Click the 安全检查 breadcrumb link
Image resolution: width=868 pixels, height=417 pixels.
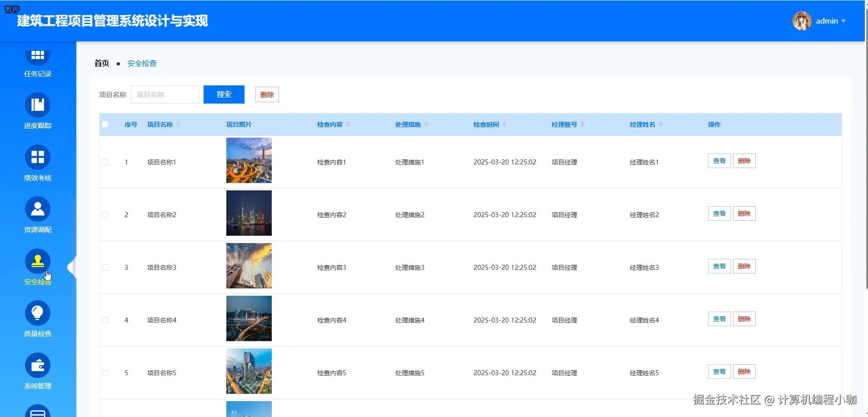point(142,63)
